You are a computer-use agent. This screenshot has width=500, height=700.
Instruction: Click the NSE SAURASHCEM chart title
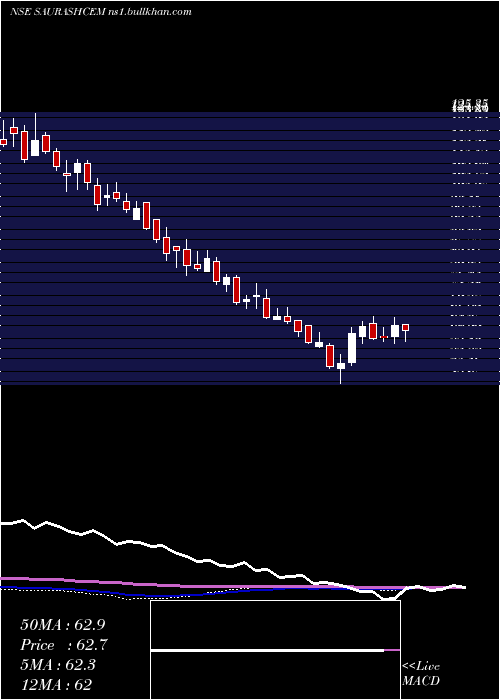click(100, 12)
